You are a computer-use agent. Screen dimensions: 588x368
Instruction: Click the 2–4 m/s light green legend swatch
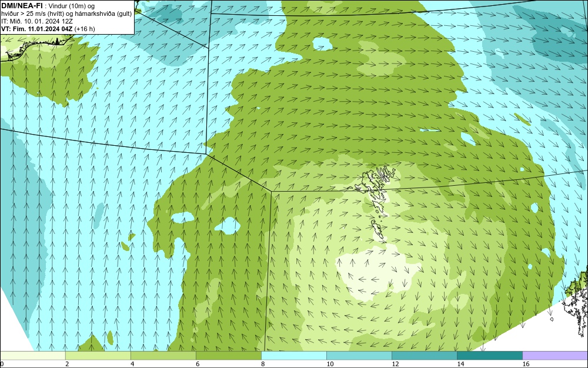(98, 356)
